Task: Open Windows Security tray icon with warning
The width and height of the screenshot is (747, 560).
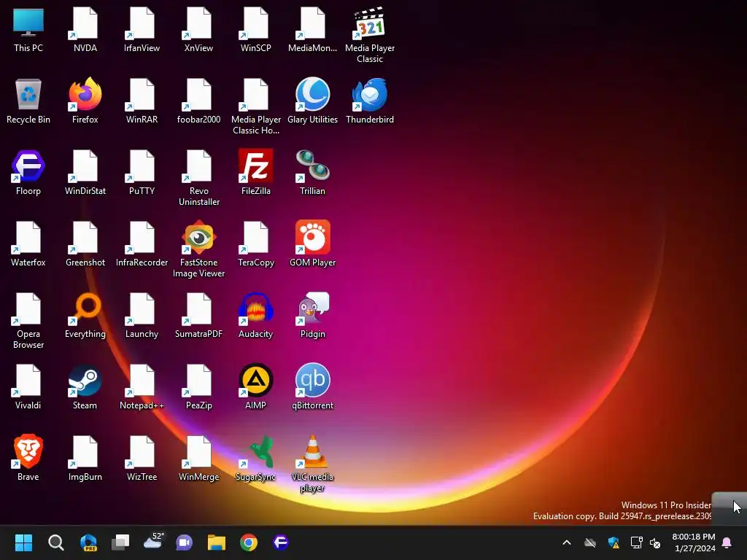Action: point(614,542)
